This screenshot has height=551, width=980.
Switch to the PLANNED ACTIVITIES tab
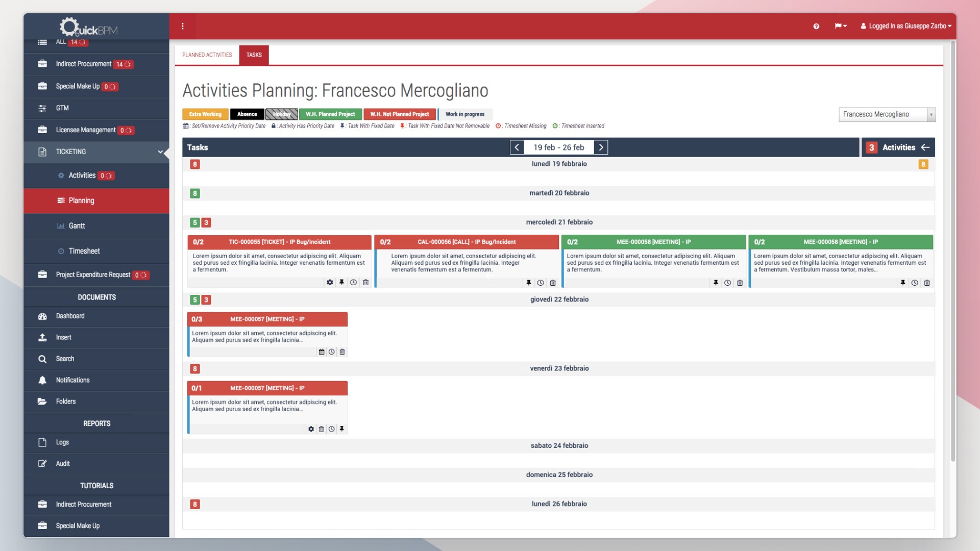[207, 55]
